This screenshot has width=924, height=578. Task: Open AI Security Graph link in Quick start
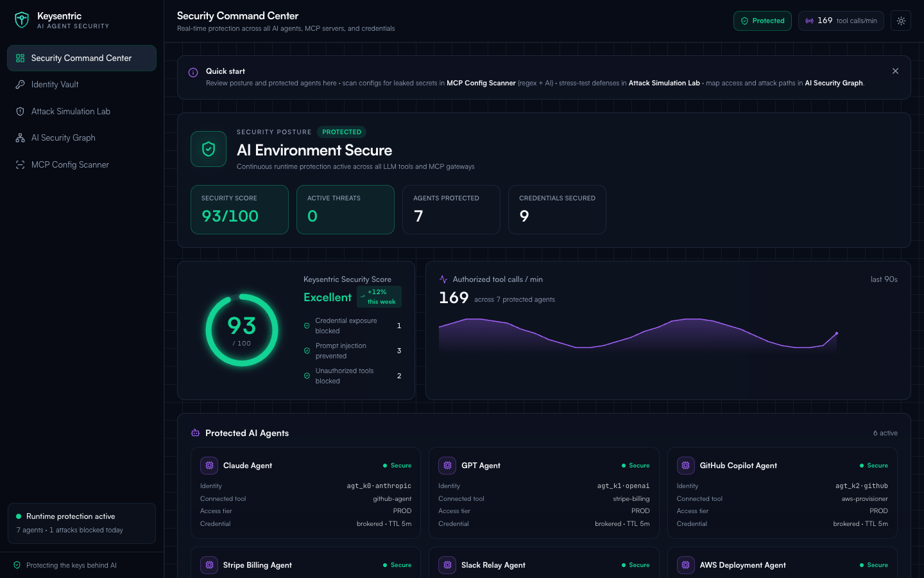point(834,83)
